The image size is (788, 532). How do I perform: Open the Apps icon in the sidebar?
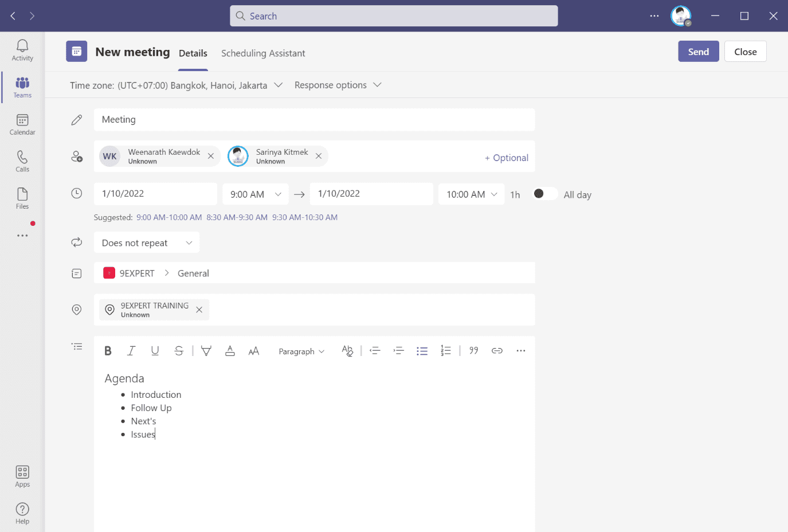pos(22,476)
